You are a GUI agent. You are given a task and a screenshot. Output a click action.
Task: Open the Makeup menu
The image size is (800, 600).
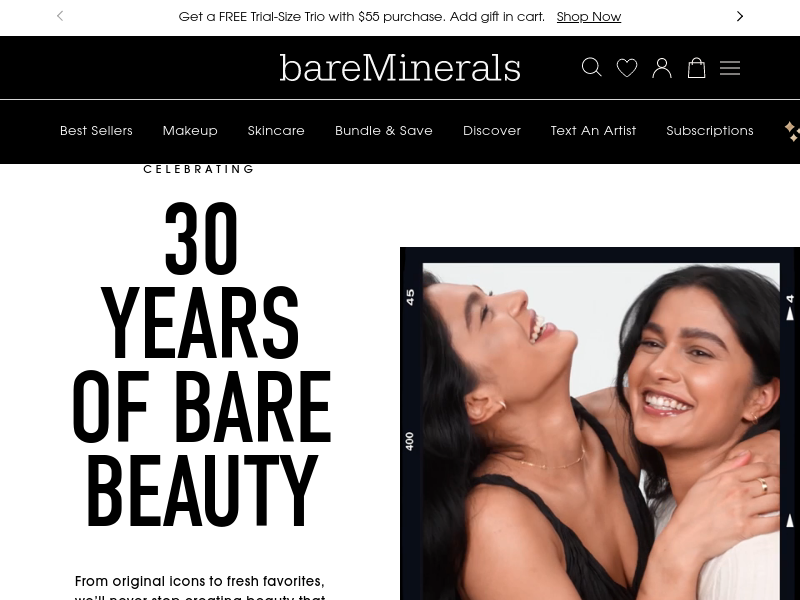tap(190, 131)
